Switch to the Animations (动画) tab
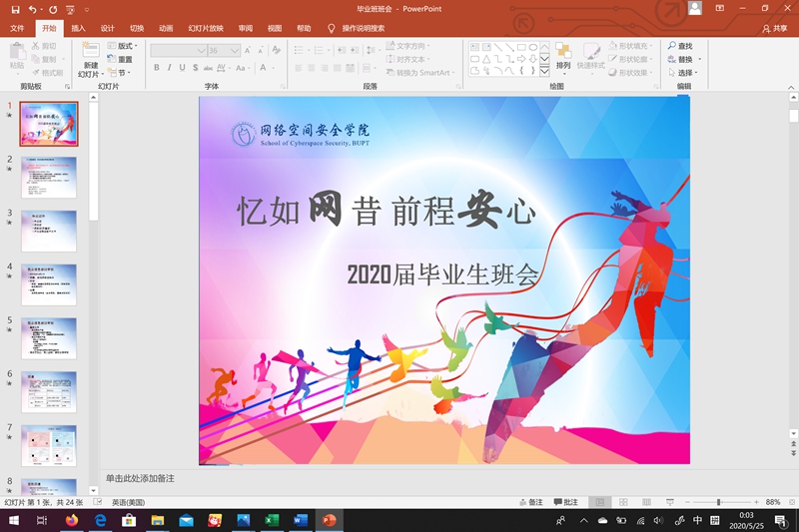Image resolution: width=799 pixels, height=532 pixels. tap(166, 29)
